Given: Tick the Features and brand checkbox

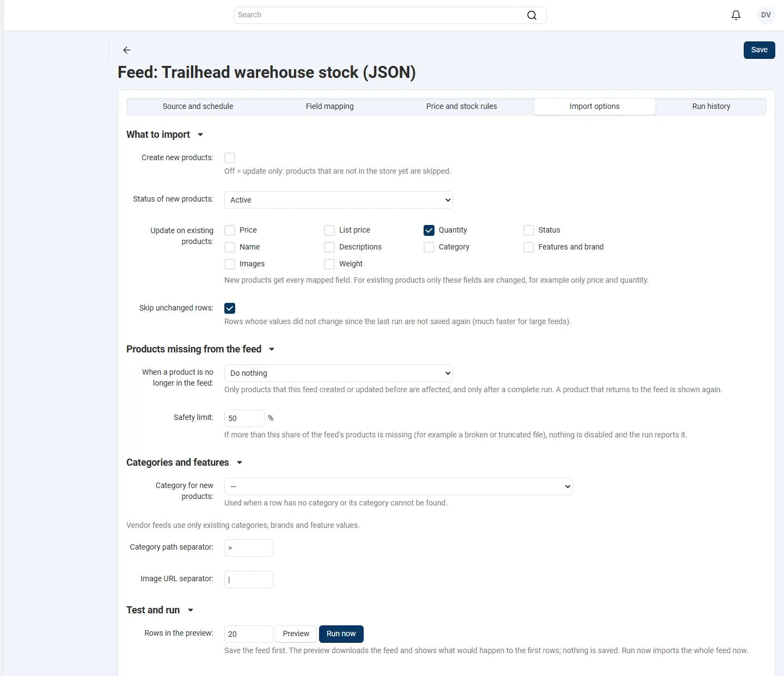Looking at the screenshot, I should click(529, 247).
